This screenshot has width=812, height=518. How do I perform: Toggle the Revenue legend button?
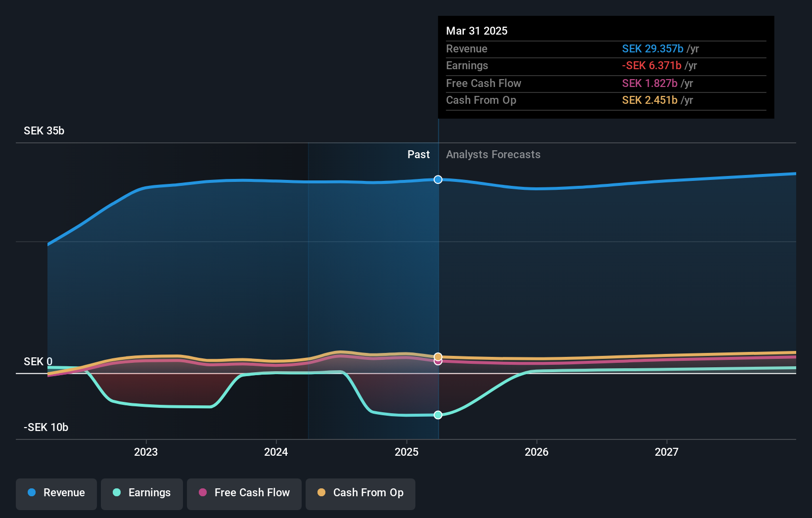[56, 494]
